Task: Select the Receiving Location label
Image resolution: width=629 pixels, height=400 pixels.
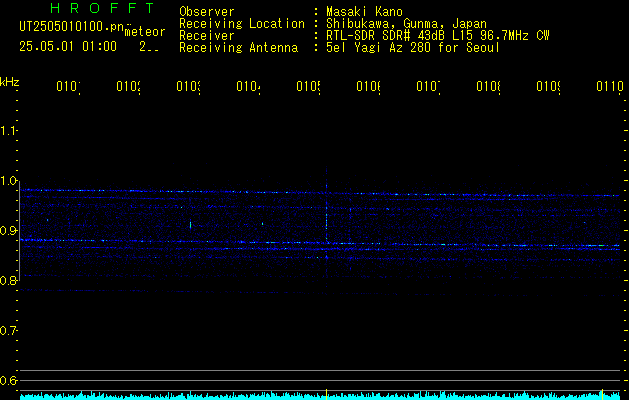Action: (242, 24)
